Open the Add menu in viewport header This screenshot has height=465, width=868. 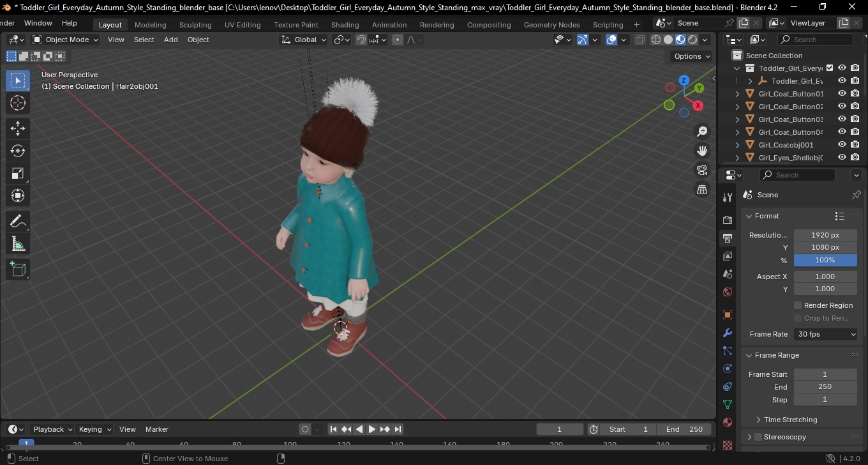[x=170, y=40]
